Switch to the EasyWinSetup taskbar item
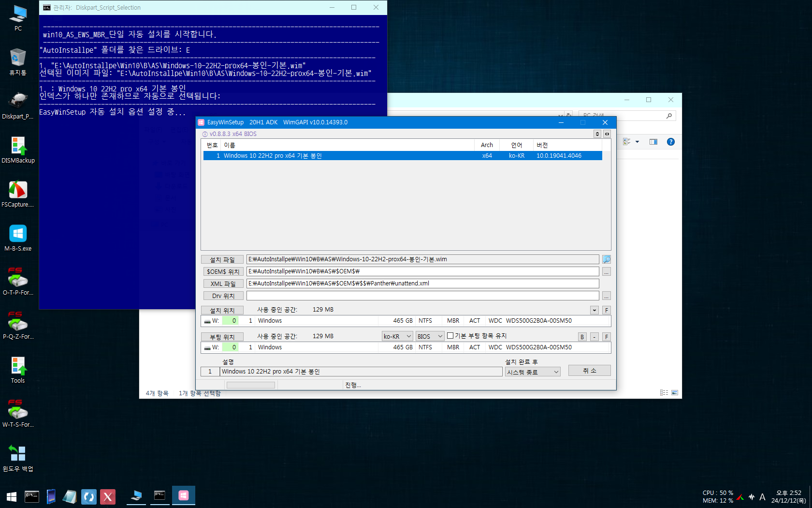Image resolution: width=812 pixels, height=508 pixels. [x=184, y=496]
